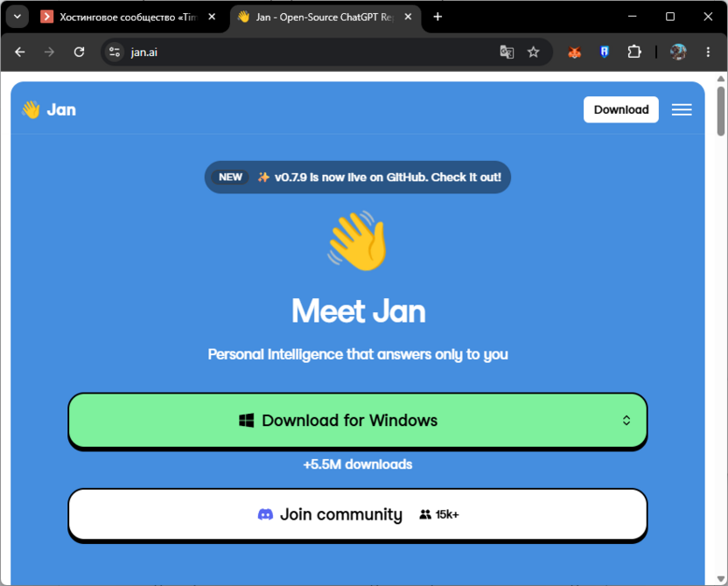Click the Windows logo in download button
This screenshot has width=728, height=586.
pyautogui.click(x=246, y=421)
